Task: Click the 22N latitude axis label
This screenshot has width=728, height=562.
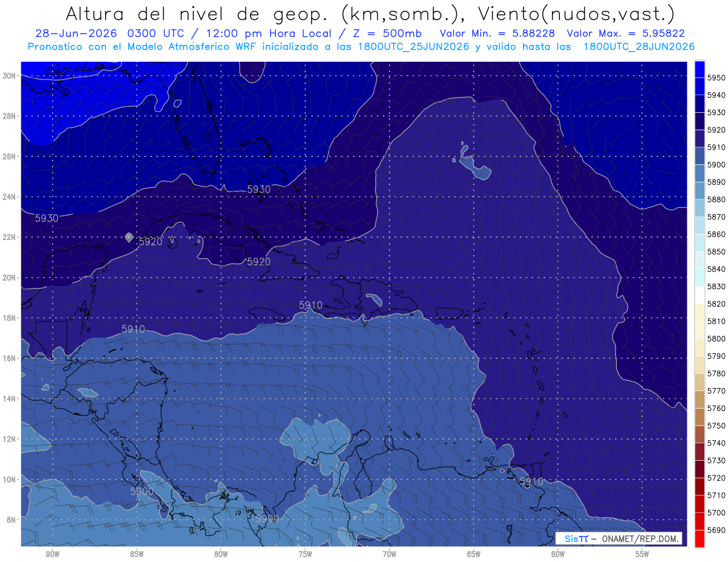Action: [x=9, y=237]
